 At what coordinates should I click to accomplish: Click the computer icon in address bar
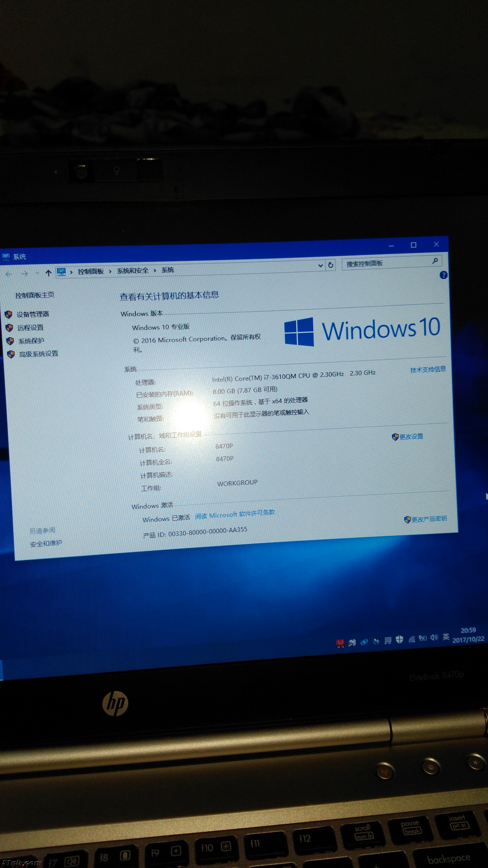(x=61, y=272)
